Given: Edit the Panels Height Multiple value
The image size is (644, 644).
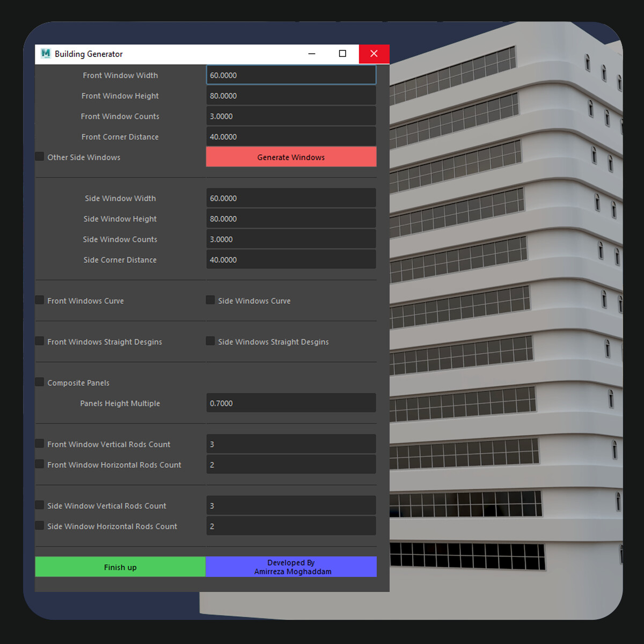Looking at the screenshot, I should point(290,402).
